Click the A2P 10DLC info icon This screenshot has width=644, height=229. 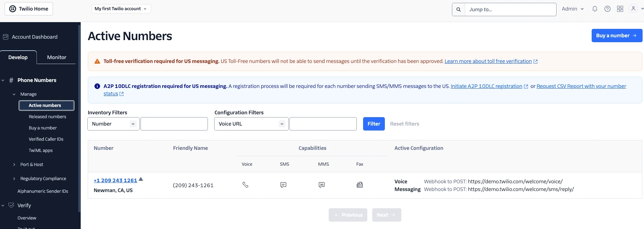97,86
